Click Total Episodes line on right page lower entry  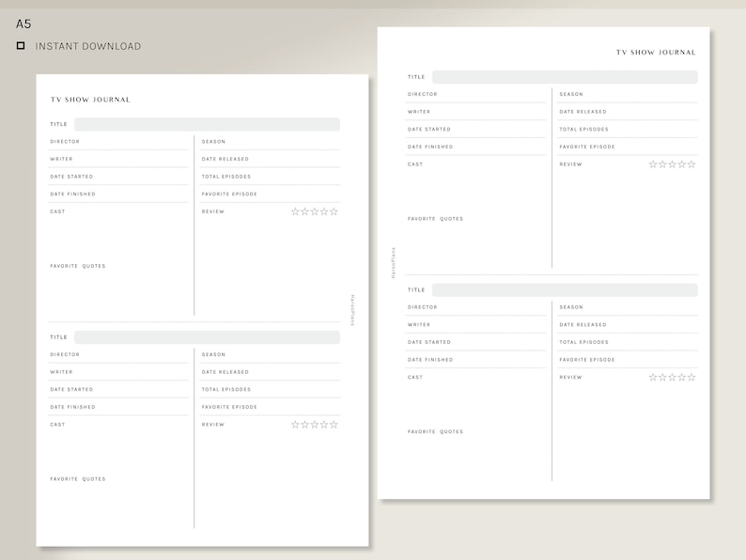coord(628,343)
